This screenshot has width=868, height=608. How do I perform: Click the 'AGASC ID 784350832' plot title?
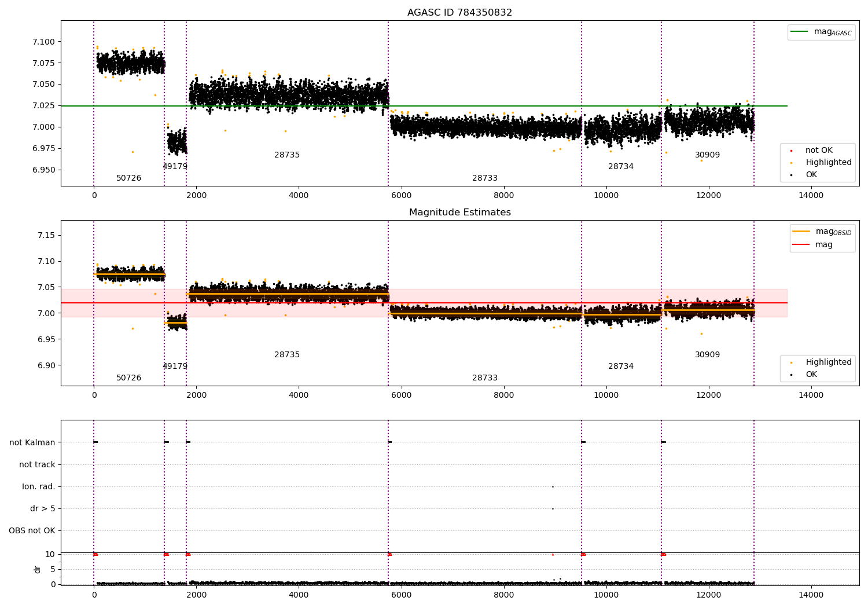[459, 13]
